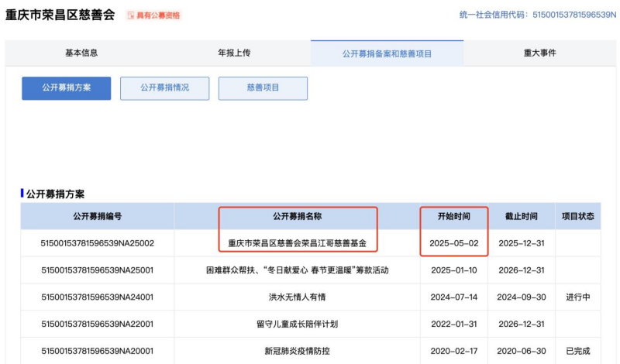Click fundraising number ending in NA25002
The width and height of the screenshot is (620, 364).
pos(97,243)
